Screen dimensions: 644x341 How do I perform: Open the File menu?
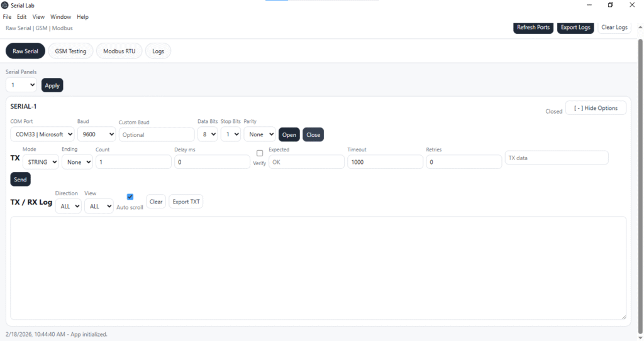8,17
